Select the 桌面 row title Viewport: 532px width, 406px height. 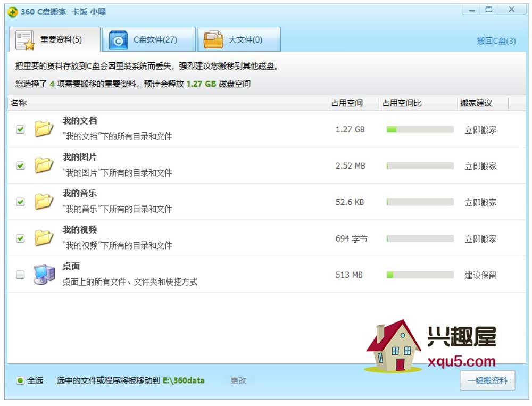(71, 266)
